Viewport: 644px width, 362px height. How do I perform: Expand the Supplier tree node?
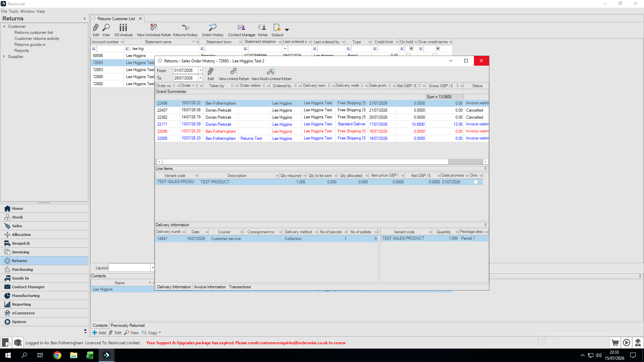[4, 57]
